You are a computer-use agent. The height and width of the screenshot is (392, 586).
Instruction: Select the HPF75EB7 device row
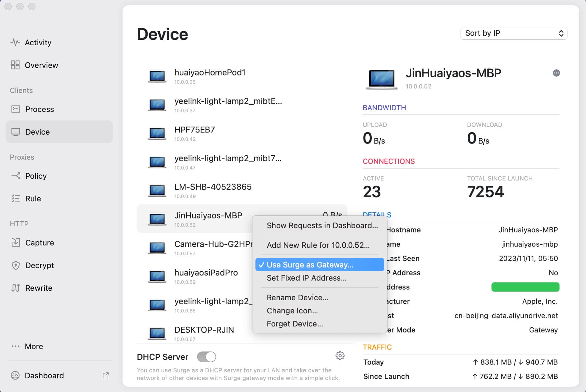click(x=242, y=133)
